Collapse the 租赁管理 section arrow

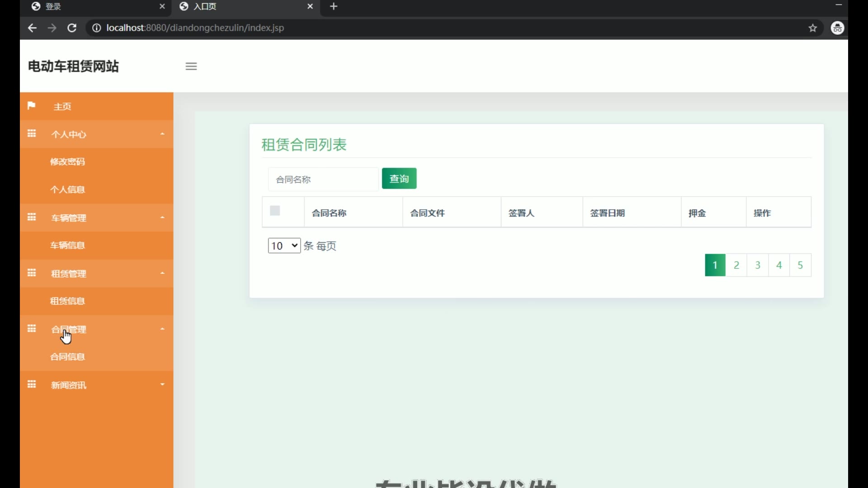point(162,273)
